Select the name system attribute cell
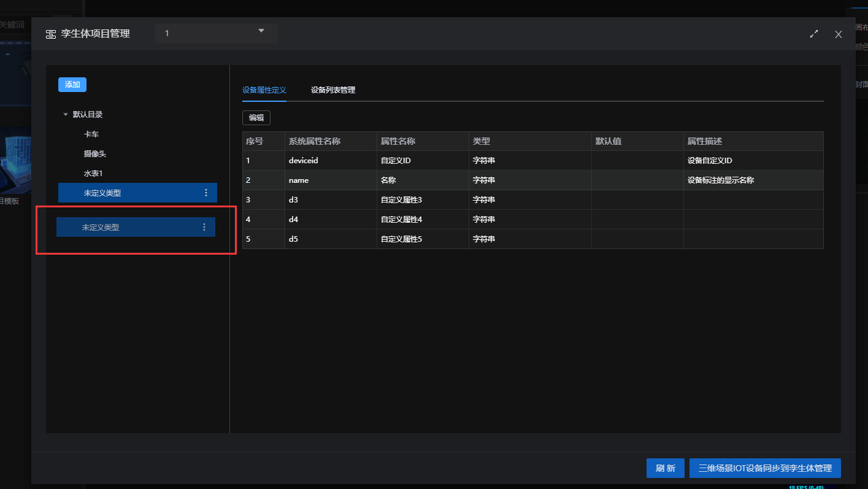 click(x=331, y=180)
